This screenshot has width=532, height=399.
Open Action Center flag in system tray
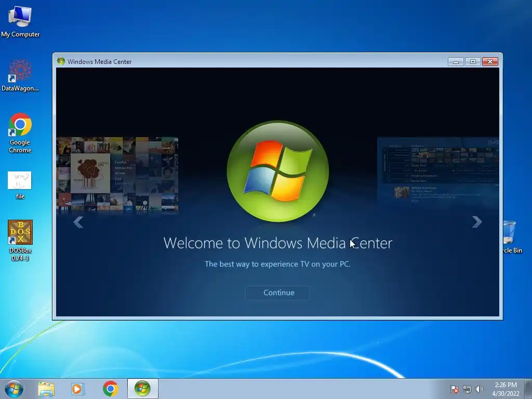(x=454, y=389)
